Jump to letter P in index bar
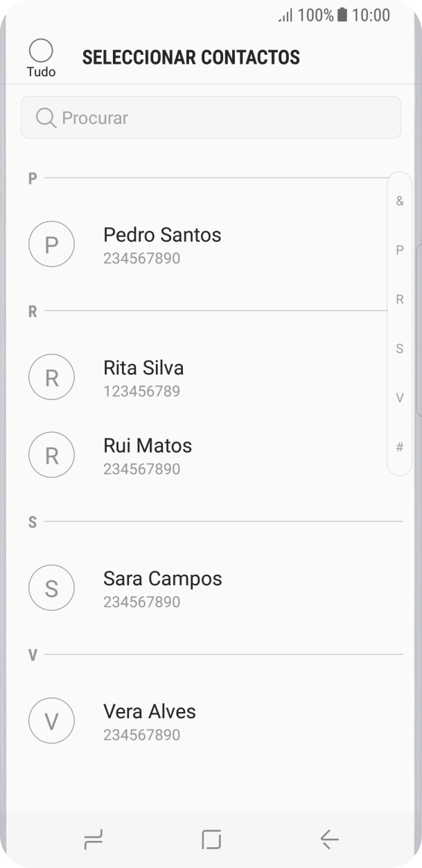This screenshot has height=868, width=422. coord(400,250)
